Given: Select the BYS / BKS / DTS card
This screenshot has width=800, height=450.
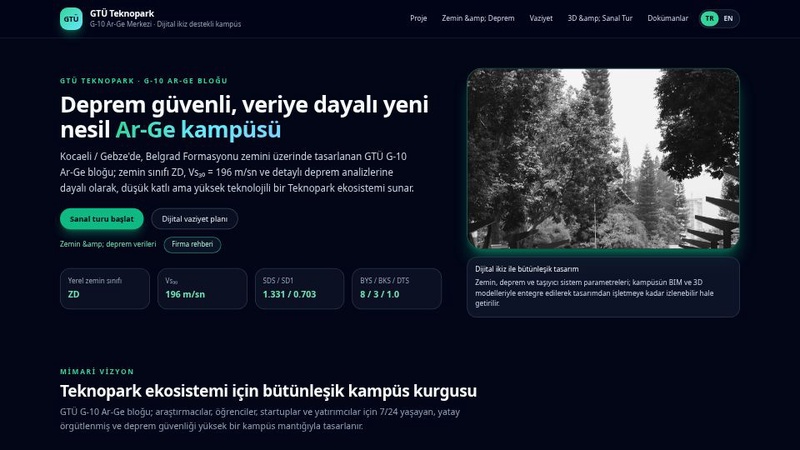Looking at the screenshot, I should (x=396, y=289).
